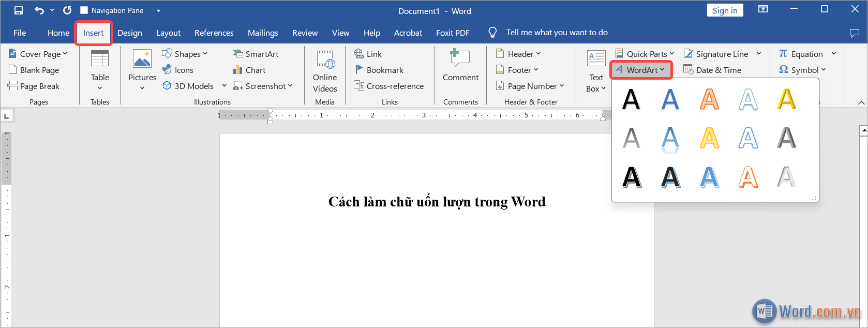Choose the blue gradient WordArt style, third row
The height and width of the screenshot is (328, 868).
709,177
